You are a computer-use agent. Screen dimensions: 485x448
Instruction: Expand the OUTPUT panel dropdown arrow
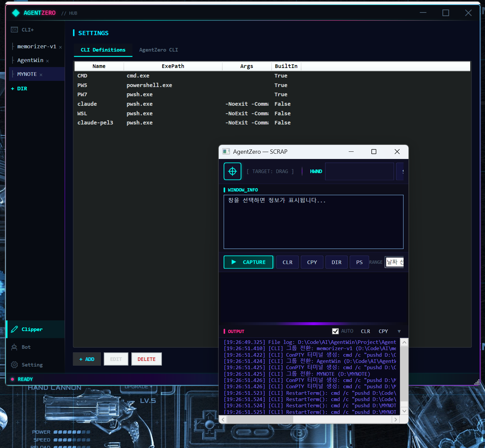(x=399, y=331)
